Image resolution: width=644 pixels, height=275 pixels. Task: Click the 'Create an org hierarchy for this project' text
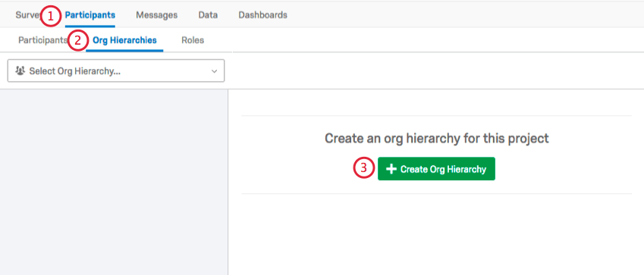pos(437,139)
